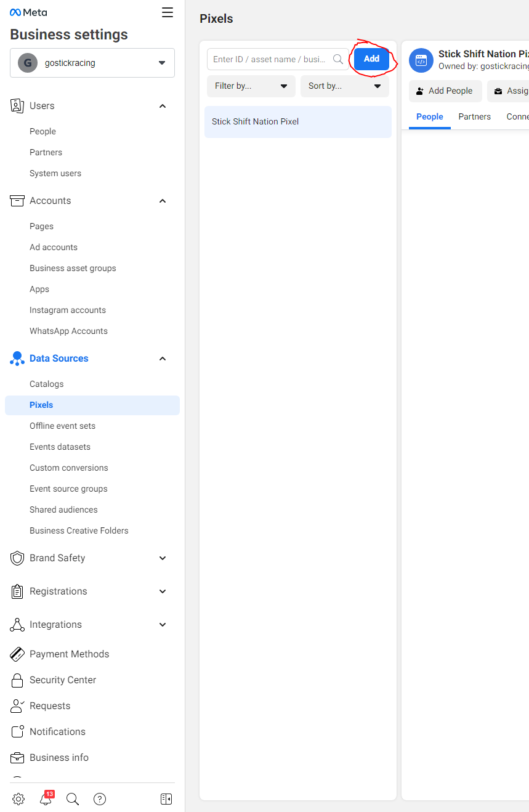Click the Data Sources icon
Screen dimensions: 529x812
click(x=17, y=359)
